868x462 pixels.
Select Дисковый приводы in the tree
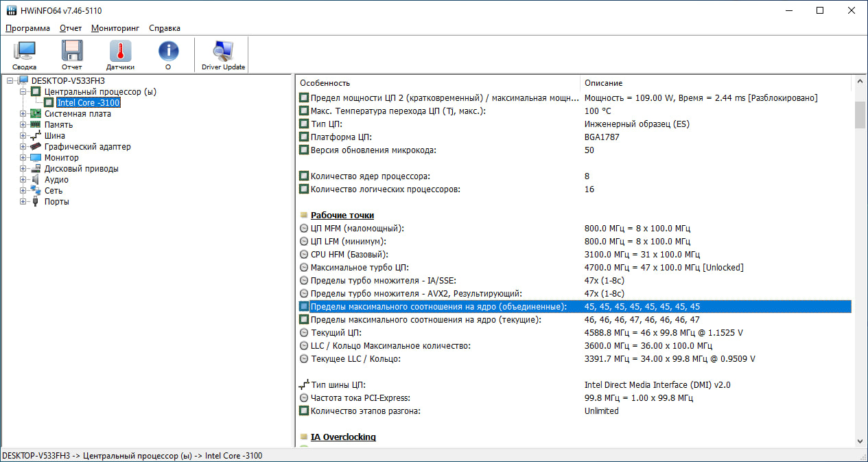click(x=81, y=169)
